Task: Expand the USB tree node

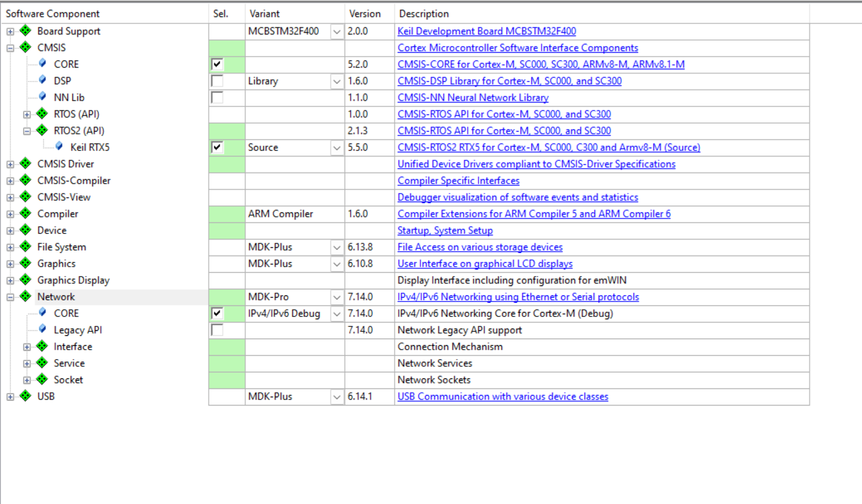Action: coord(10,397)
